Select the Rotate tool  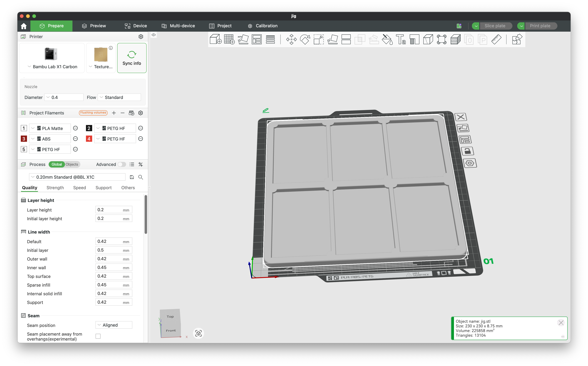(x=305, y=39)
